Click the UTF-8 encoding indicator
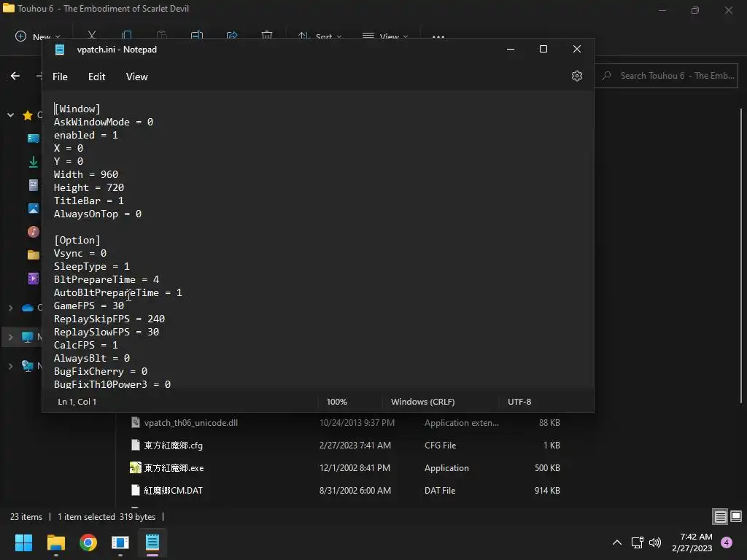This screenshot has height=560, width=747. click(519, 402)
